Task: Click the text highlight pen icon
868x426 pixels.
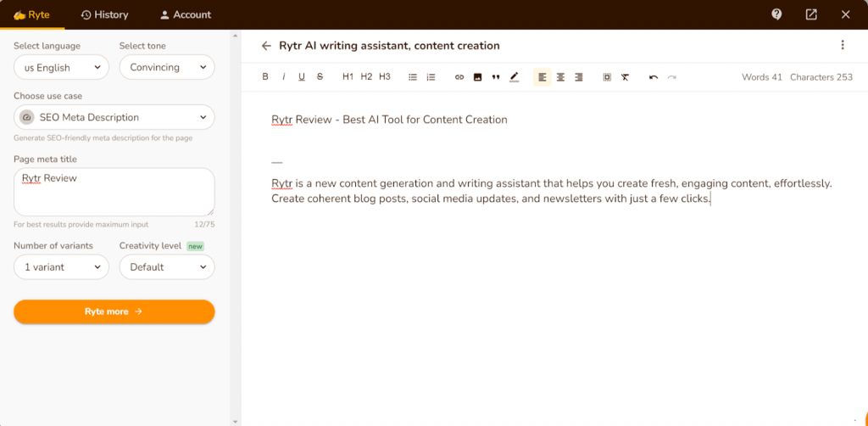Action: [515, 77]
